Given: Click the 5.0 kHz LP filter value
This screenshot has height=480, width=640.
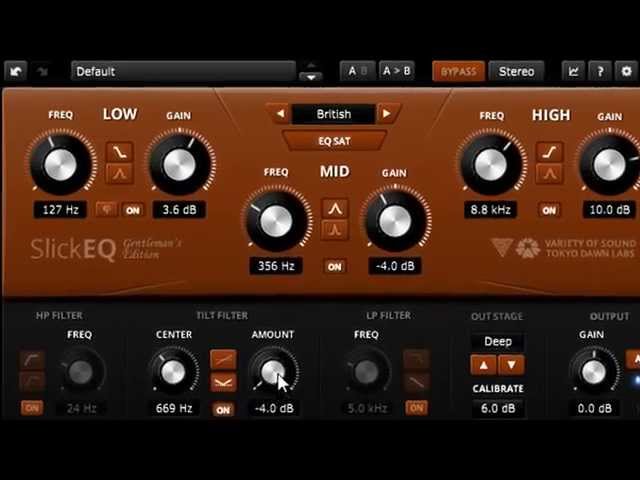Looking at the screenshot, I should tap(367, 408).
